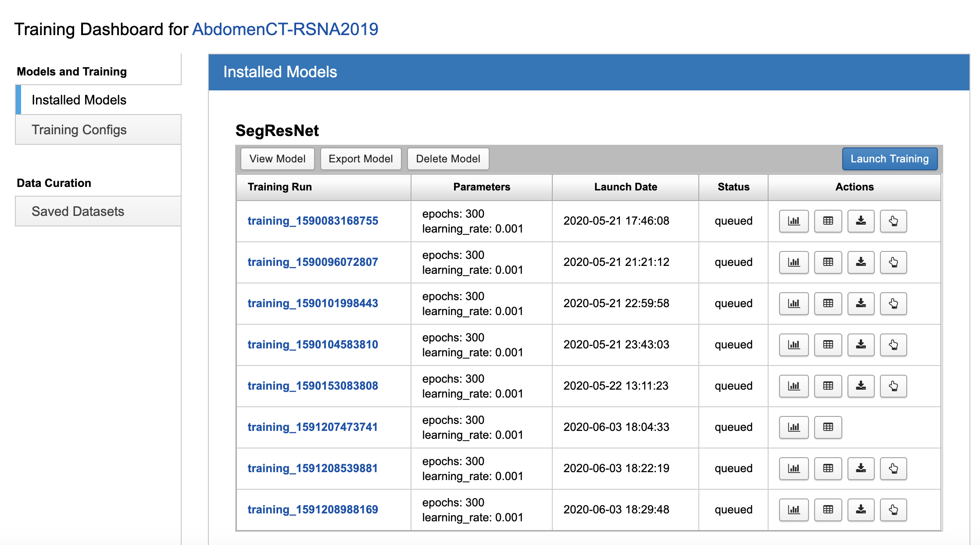Click View Model button

pos(277,159)
